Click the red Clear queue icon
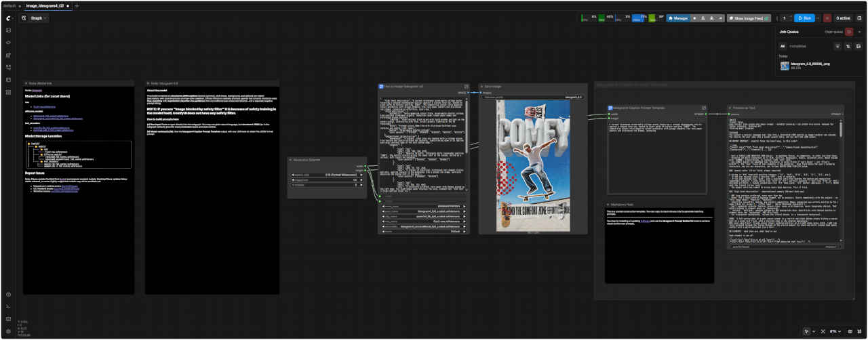The width and height of the screenshot is (868, 340). [849, 32]
